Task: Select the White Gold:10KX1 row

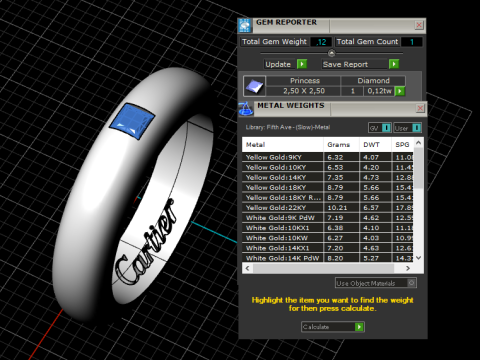Action: coord(328,228)
